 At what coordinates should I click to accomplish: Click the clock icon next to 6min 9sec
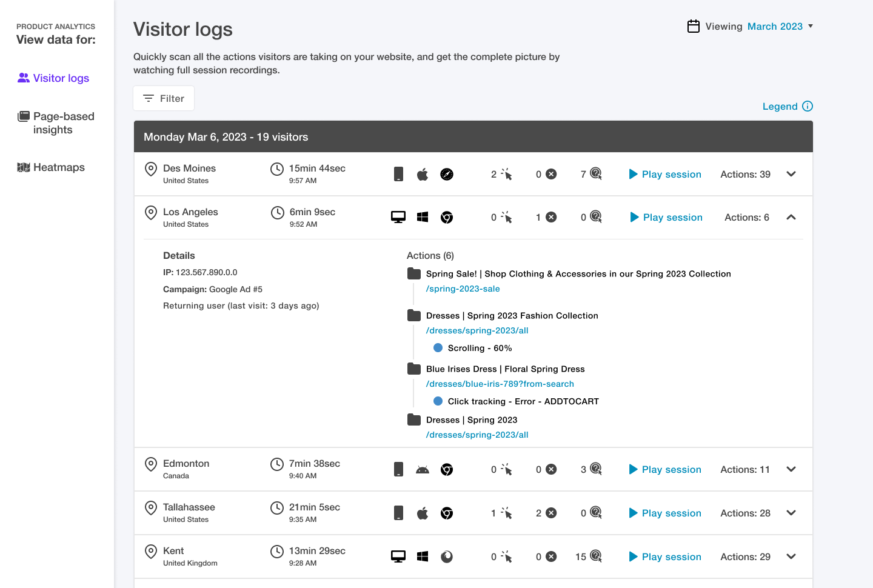pos(277,213)
